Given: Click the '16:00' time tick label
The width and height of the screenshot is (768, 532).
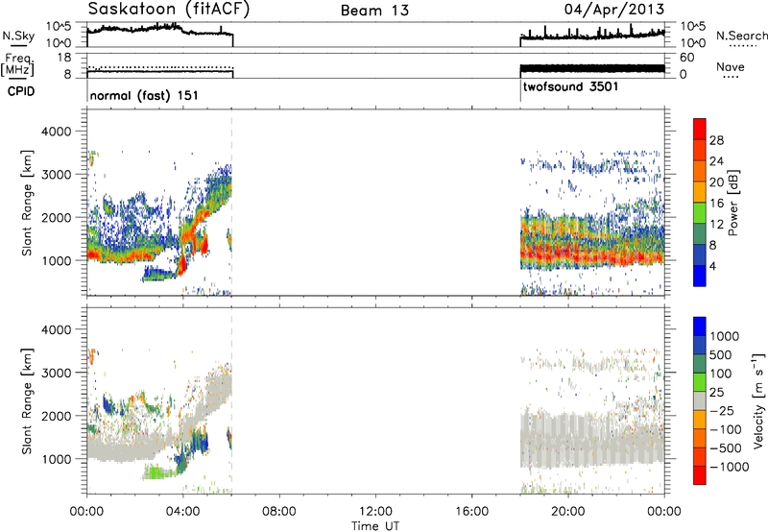Looking at the screenshot, I should [x=471, y=512].
